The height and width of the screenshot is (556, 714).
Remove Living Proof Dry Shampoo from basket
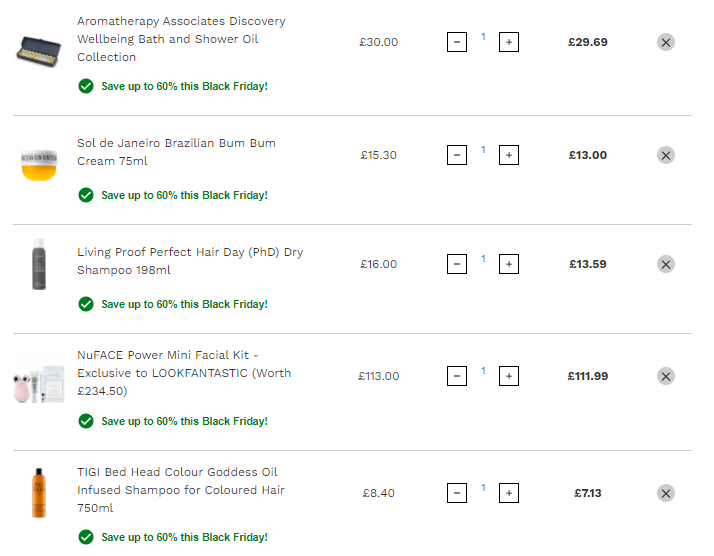(665, 264)
